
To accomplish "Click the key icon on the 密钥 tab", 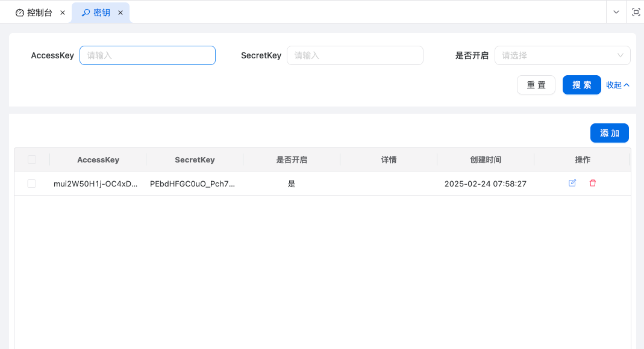I will (86, 13).
